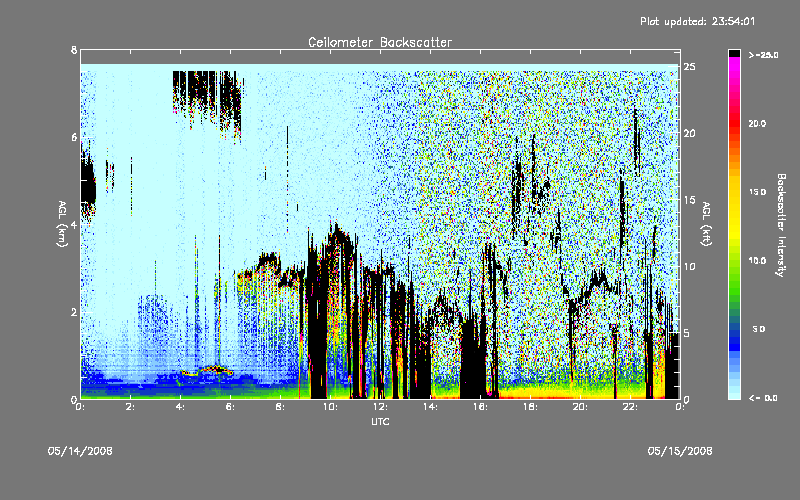The height and width of the screenshot is (500, 800).
Task: Click the left 'AGL (km)' axis label
Action: (62, 224)
